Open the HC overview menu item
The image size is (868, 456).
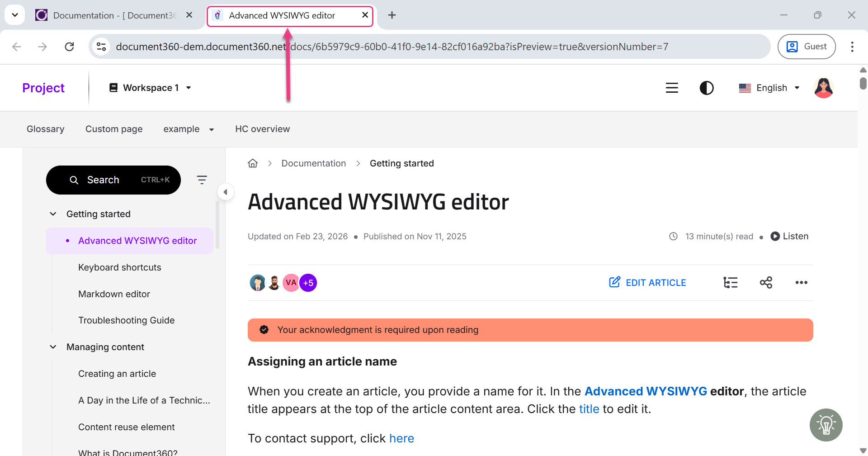click(x=262, y=129)
